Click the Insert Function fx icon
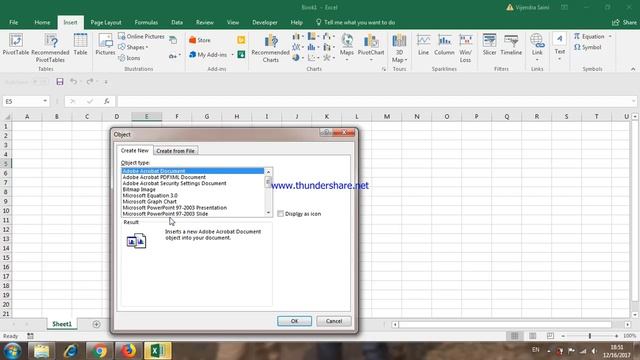The height and width of the screenshot is (360, 640). (107, 101)
